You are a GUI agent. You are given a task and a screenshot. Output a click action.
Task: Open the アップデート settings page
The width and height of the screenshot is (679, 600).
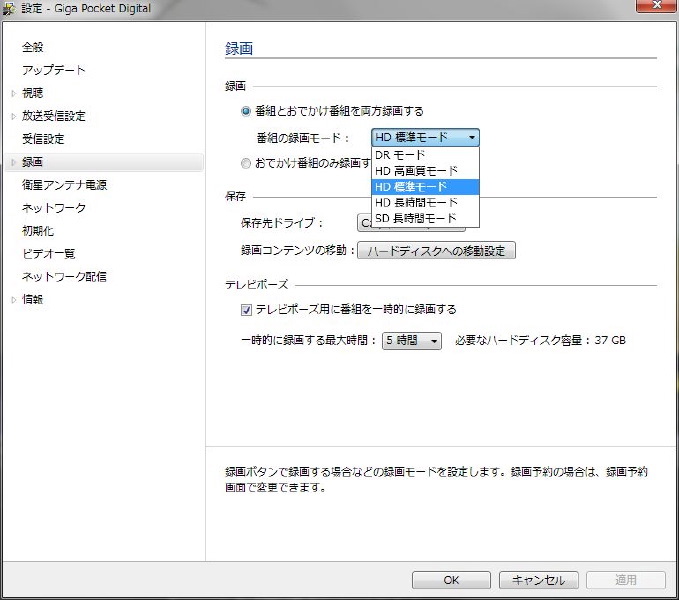pos(54,70)
